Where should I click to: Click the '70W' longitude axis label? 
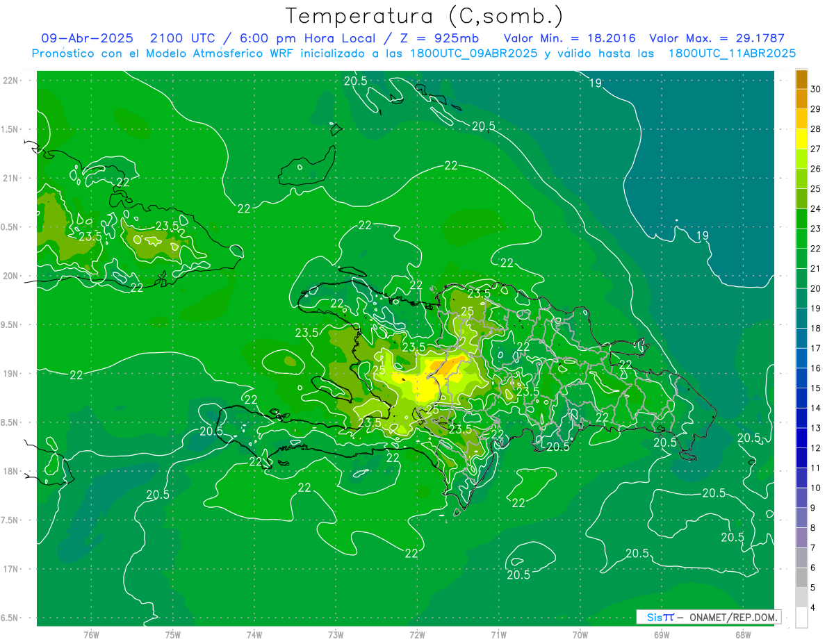[x=580, y=634]
